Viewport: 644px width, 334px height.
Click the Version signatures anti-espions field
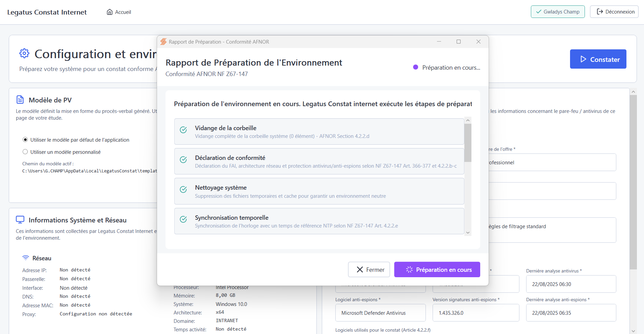click(475, 313)
